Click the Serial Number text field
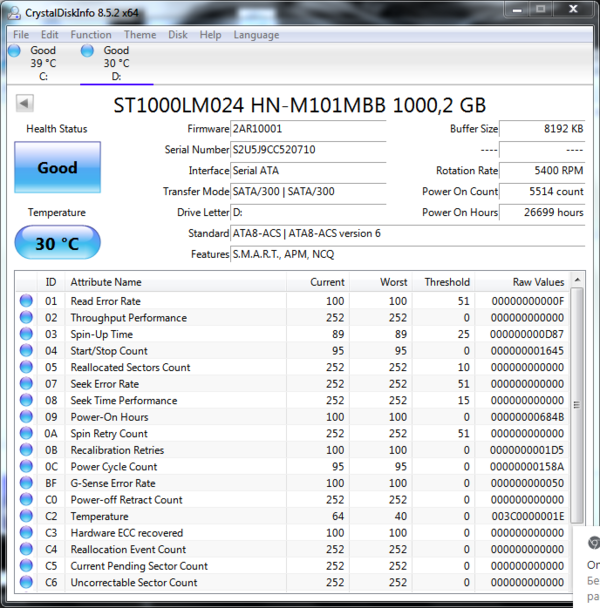Screen dimensions: 600x608 click(308, 150)
